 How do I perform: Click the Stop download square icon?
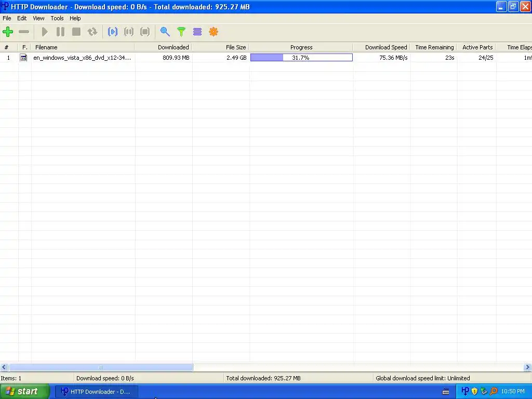[x=76, y=32]
